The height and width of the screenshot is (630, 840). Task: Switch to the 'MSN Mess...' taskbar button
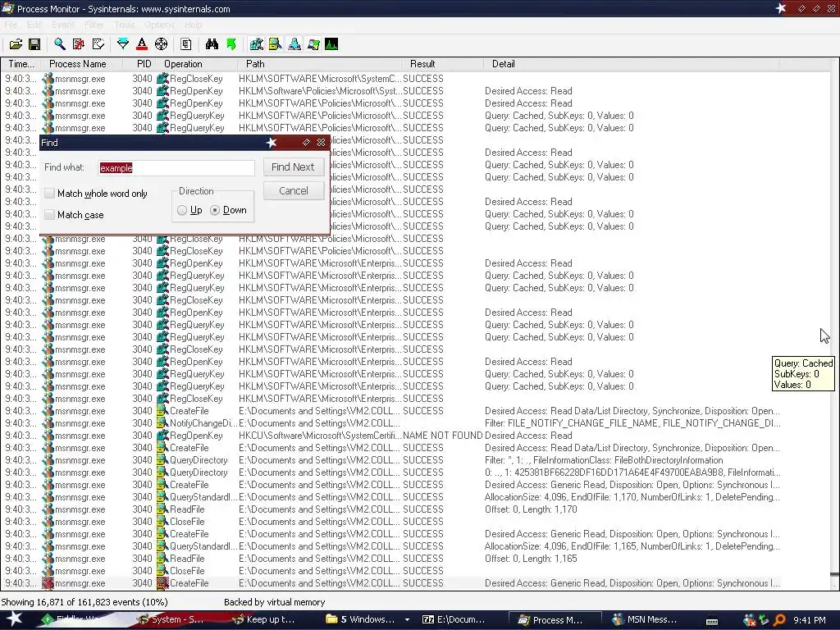645,620
